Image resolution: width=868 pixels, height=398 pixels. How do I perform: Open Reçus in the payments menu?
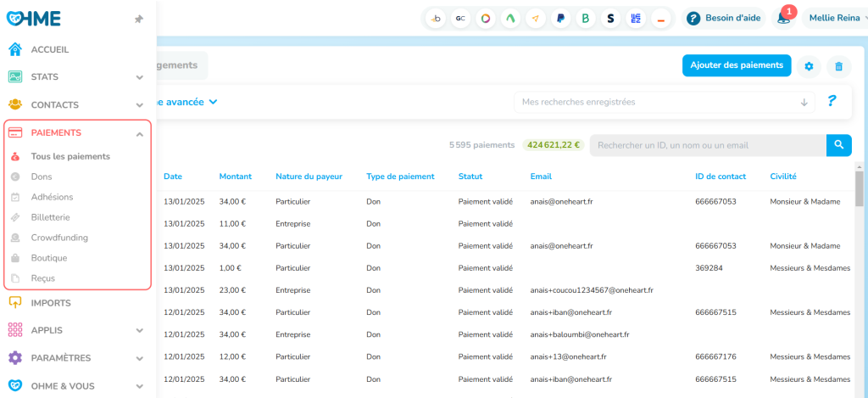(43, 278)
